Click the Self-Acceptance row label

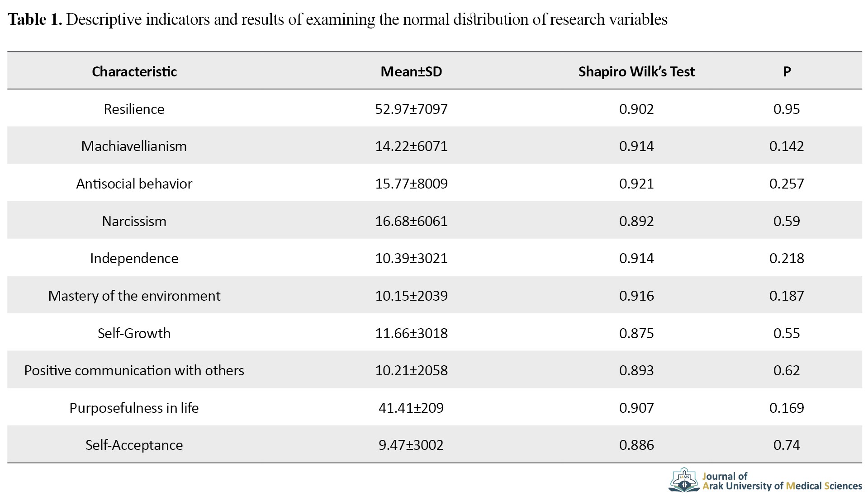[134, 445]
